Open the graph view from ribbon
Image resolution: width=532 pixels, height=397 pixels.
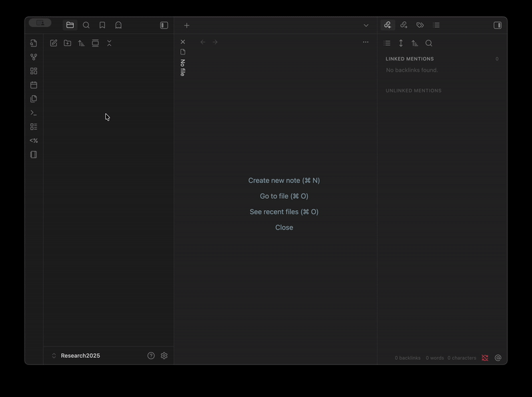tap(33, 57)
